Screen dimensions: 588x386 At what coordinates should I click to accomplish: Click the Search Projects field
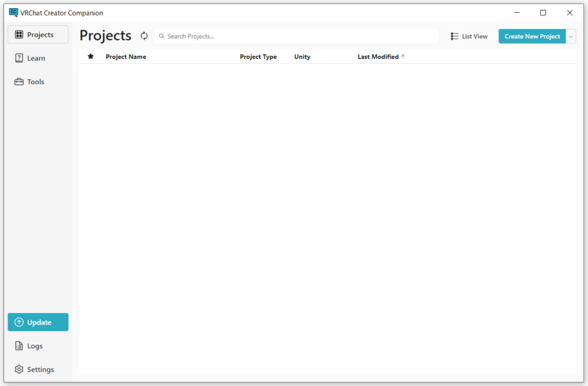pyautogui.click(x=296, y=36)
